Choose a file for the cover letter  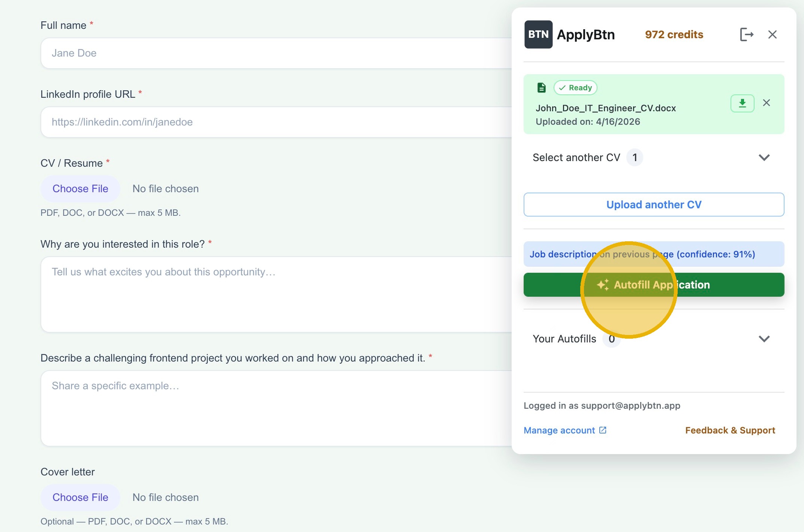80,497
